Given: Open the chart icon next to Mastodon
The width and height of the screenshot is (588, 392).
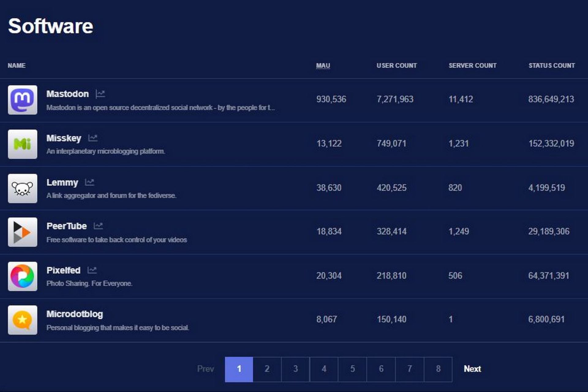Looking at the screenshot, I should (x=100, y=94).
